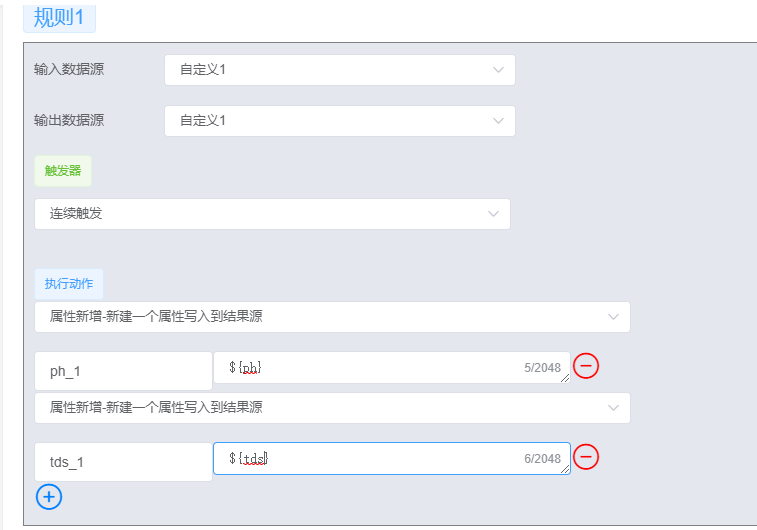Remove the ph_1 attribute row
This screenshot has height=530, width=757.
click(586, 366)
